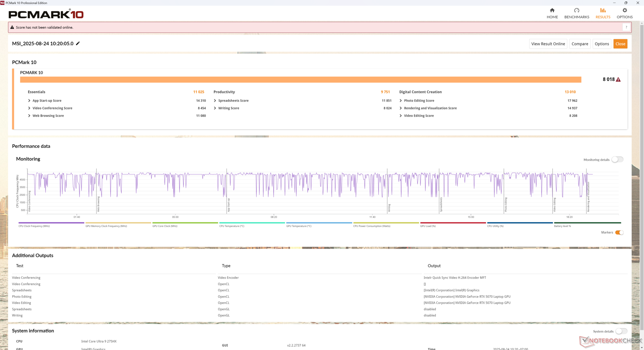Click the overall score 8 018
Image resolution: width=644 pixels, height=350 pixels.
pos(608,79)
